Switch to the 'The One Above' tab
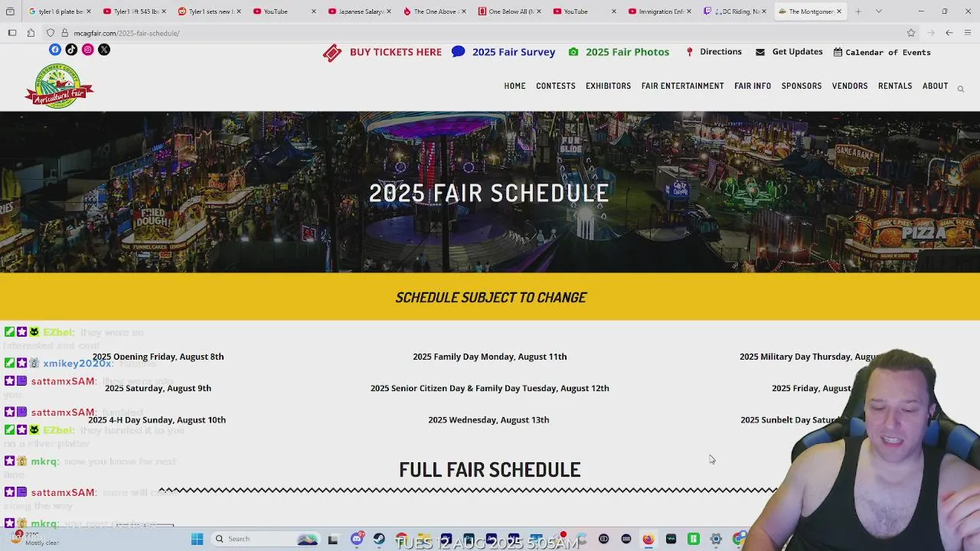Image resolution: width=980 pixels, height=551 pixels. pos(433,11)
